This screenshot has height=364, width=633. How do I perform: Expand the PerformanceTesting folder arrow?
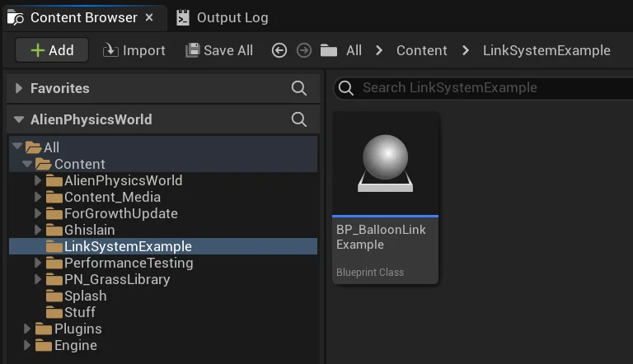tap(37, 263)
